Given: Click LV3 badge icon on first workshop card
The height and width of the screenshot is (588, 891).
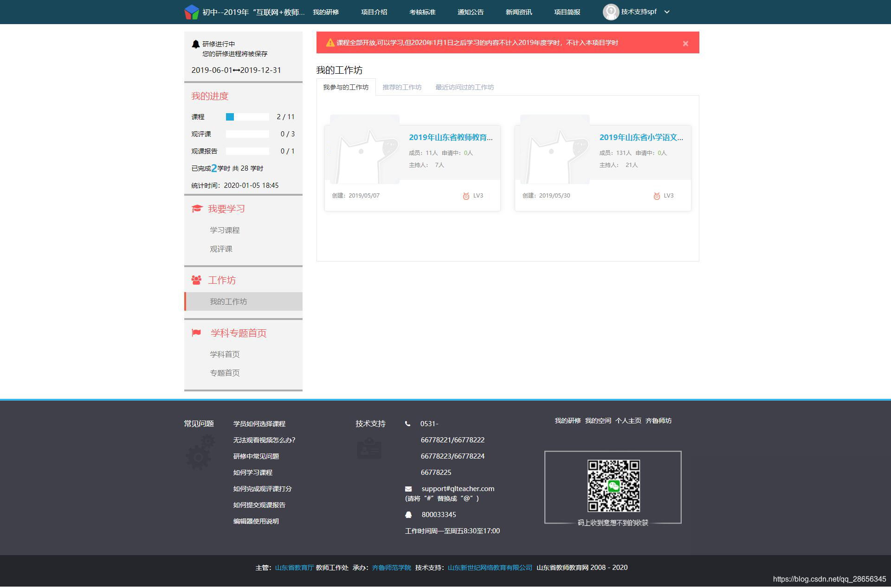Looking at the screenshot, I should click(x=466, y=196).
